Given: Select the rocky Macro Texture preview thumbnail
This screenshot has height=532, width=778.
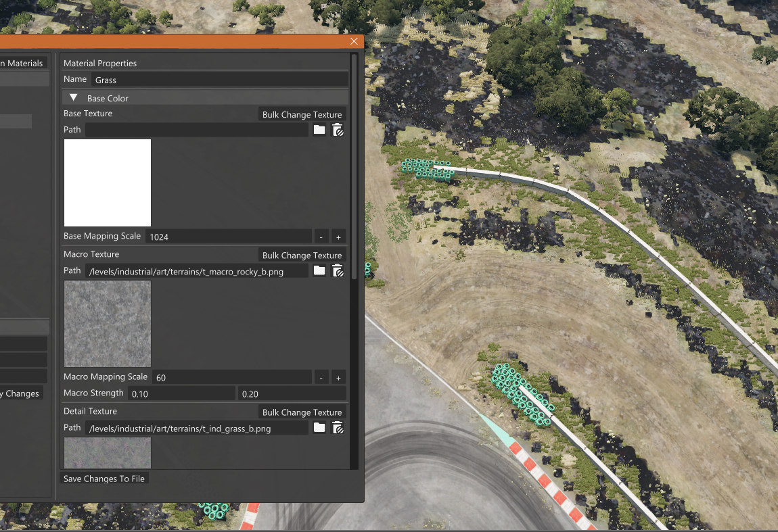Looking at the screenshot, I should click(x=107, y=324).
